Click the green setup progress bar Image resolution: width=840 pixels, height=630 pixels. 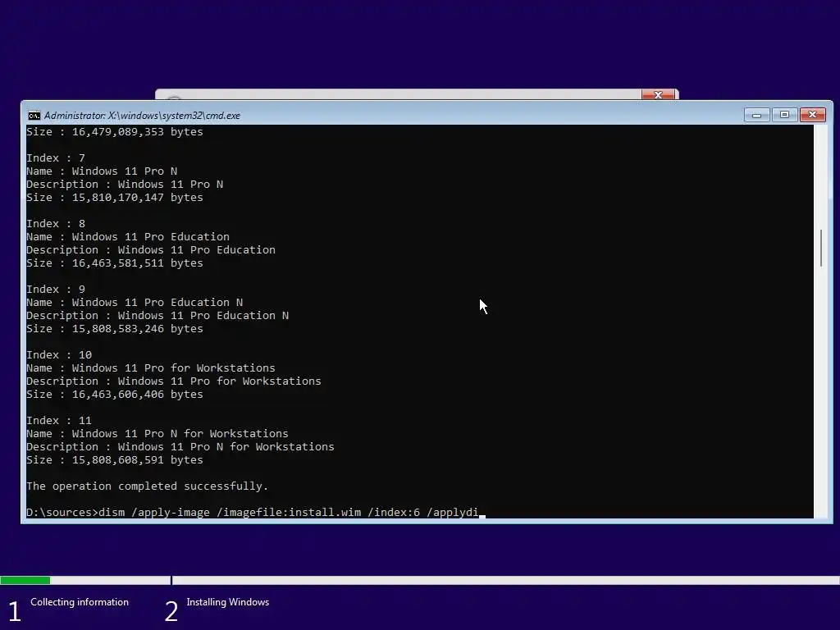pyautogui.click(x=25, y=580)
